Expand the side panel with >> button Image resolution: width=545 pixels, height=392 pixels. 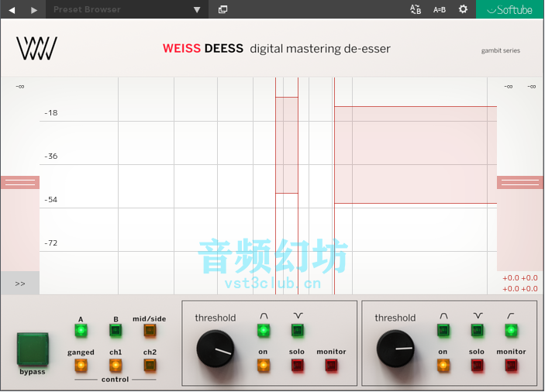[x=20, y=284]
